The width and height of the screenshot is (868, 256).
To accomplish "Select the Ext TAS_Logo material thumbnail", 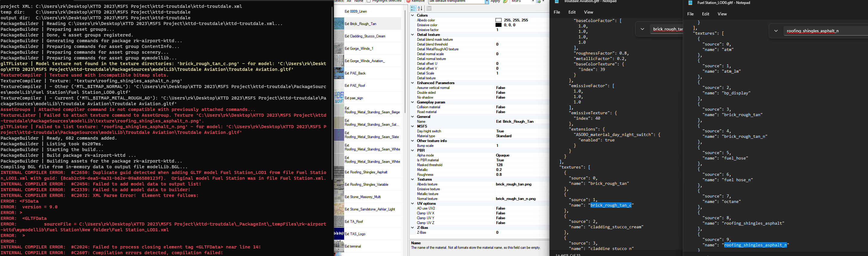I will 339,234.
